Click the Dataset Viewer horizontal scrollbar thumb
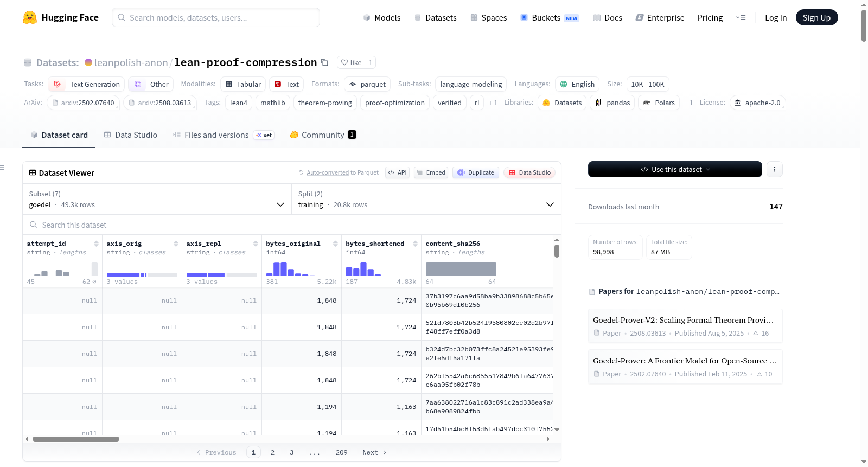868x467 pixels. [x=76, y=439]
